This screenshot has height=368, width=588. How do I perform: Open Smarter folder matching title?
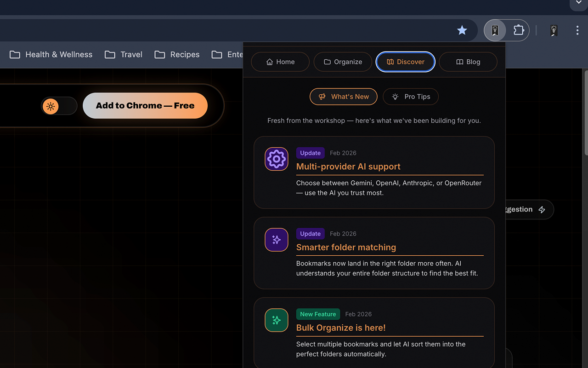(x=346, y=247)
